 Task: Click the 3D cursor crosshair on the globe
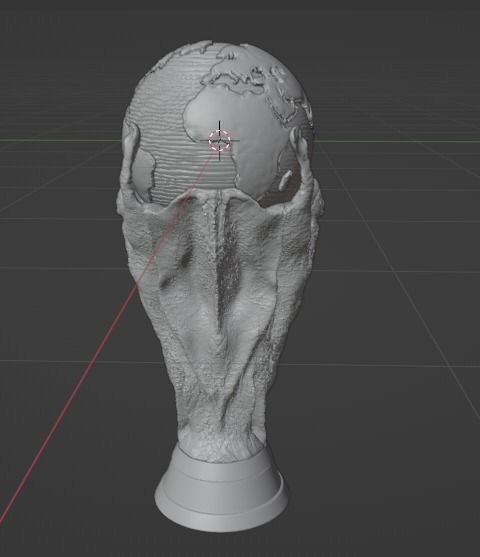[x=220, y=141]
